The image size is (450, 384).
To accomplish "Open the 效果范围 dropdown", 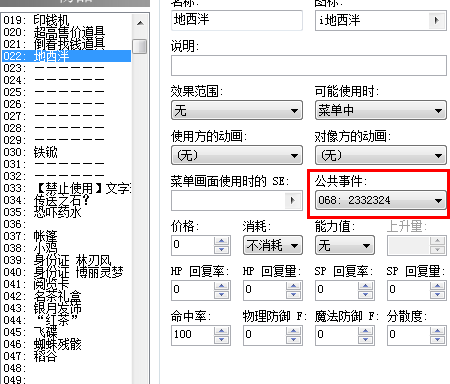I will click(237, 110).
